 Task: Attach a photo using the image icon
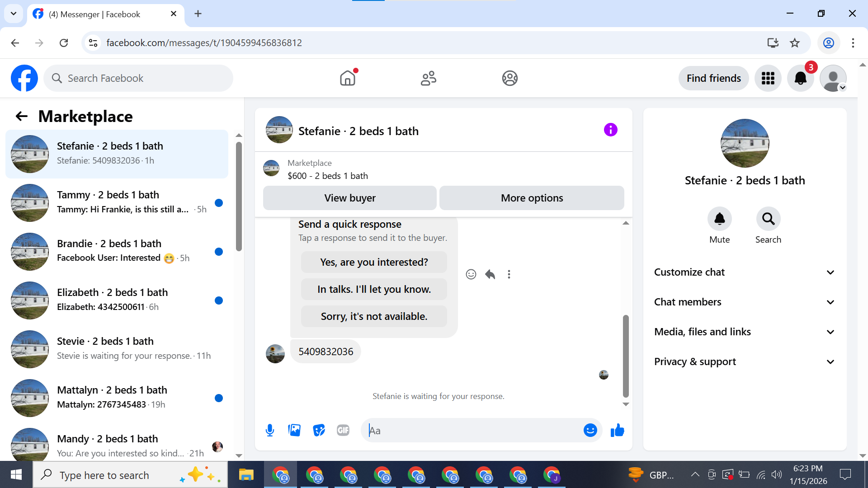(294, 430)
